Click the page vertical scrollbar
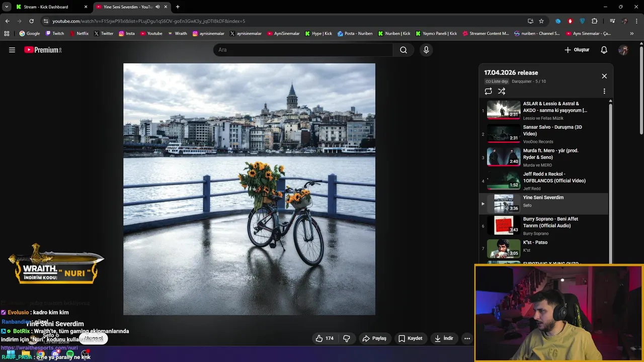The image size is (644, 362). (x=641, y=90)
